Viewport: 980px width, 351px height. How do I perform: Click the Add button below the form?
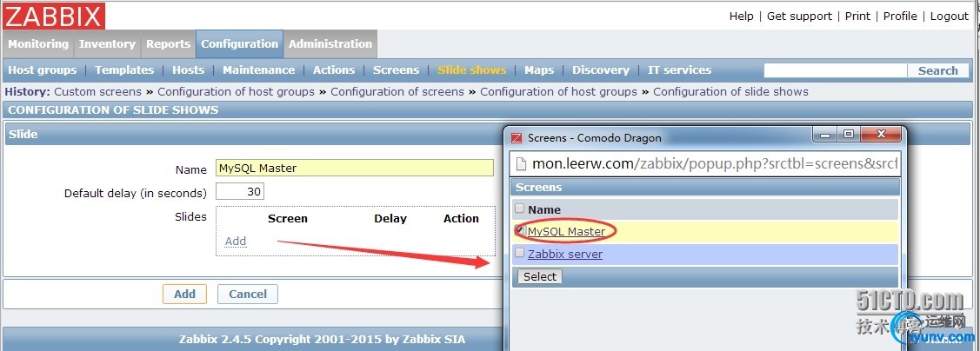tap(184, 295)
